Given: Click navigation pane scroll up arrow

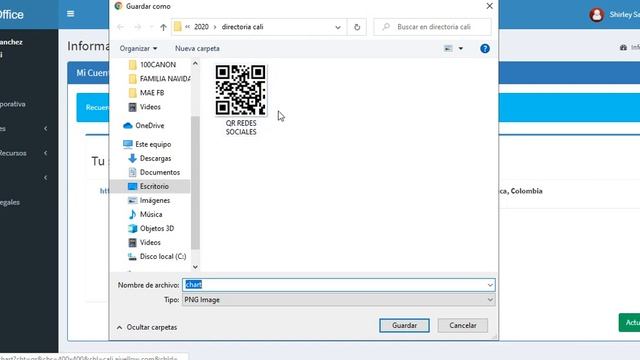Looking at the screenshot, I should pos(195,64).
